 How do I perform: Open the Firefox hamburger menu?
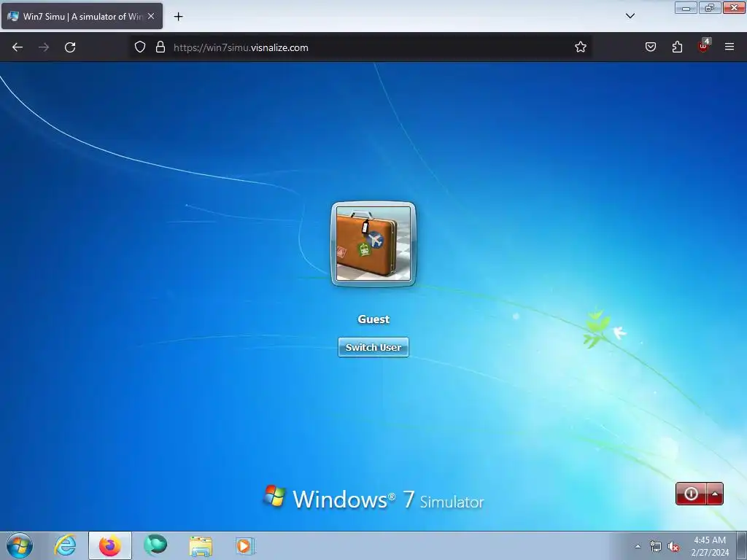pyautogui.click(x=729, y=47)
